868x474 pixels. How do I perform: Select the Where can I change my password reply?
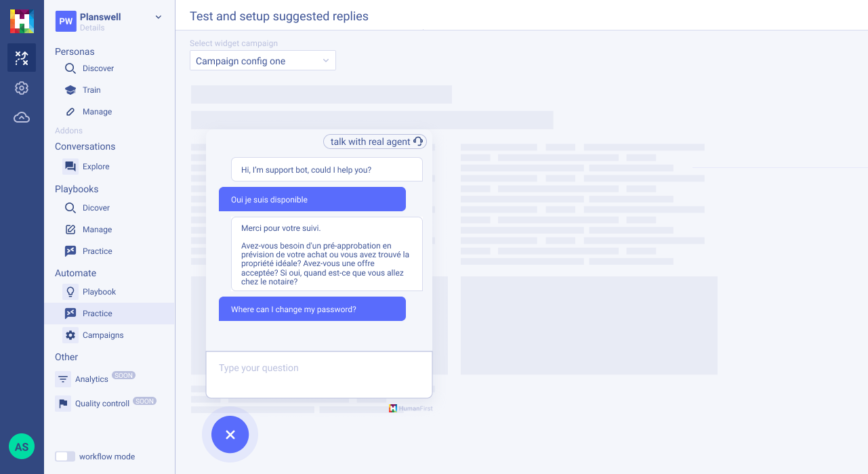click(x=312, y=309)
